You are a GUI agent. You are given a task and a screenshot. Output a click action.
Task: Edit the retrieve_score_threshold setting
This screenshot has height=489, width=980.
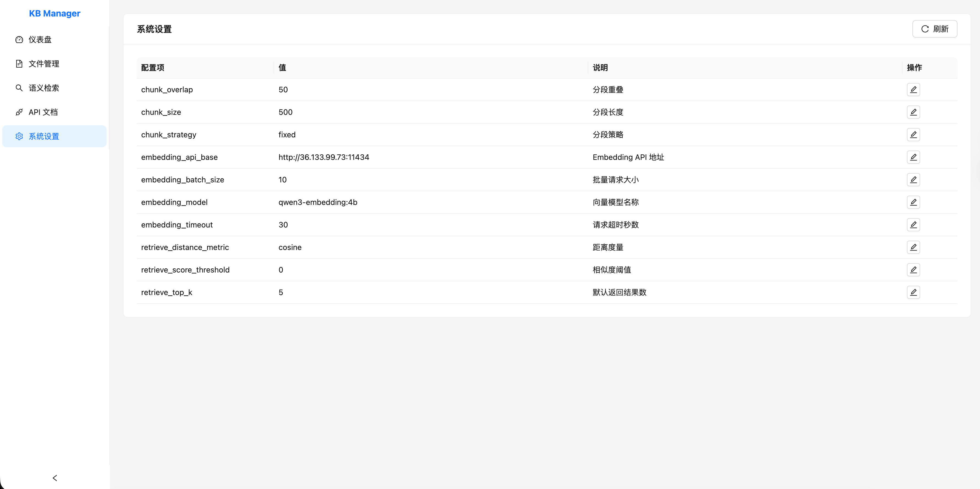(x=913, y=269)
